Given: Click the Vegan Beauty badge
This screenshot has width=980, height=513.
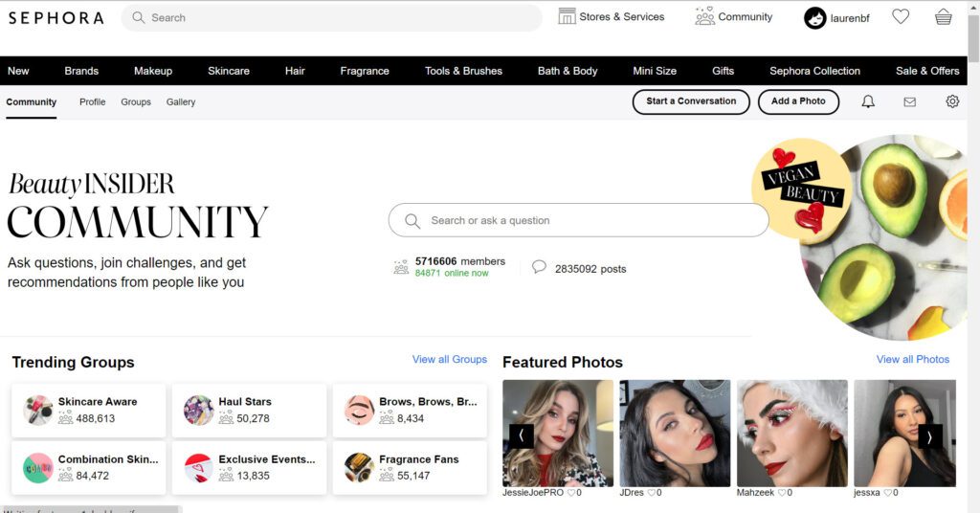Looking at the screenshot, I should click(x=802, y=188).
